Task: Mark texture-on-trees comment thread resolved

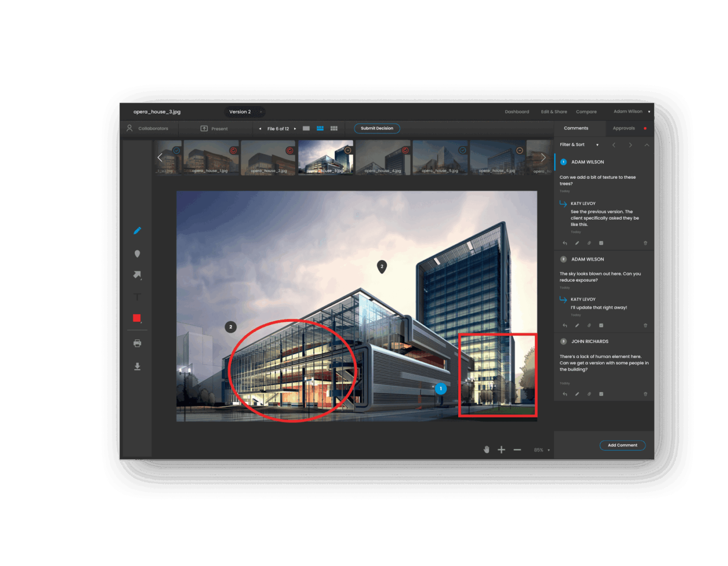Action: (601, 243)
